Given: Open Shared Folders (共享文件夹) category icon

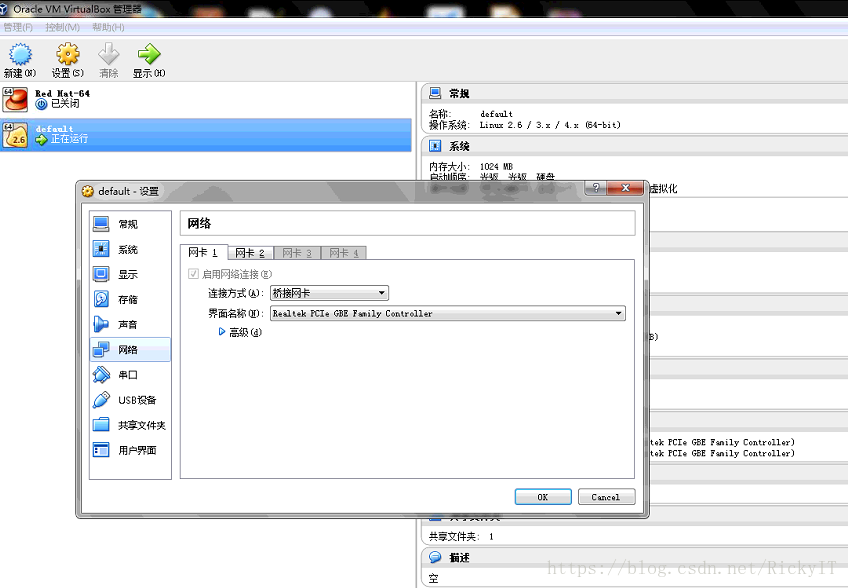Looking at the screenshot, I should pyautogui.click(x=101, y=425).
